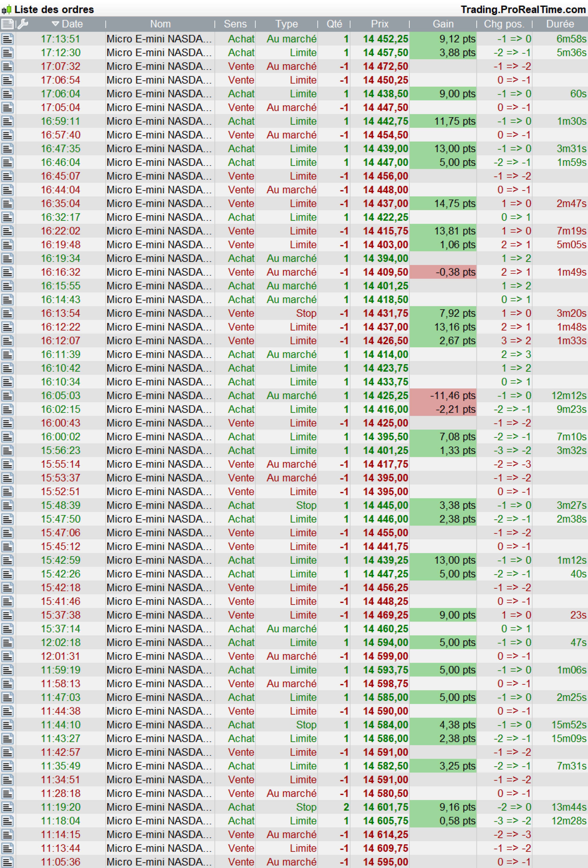
Task: Open detail icon for the 16:05:03 order
Action: click(x=7, y=395)
